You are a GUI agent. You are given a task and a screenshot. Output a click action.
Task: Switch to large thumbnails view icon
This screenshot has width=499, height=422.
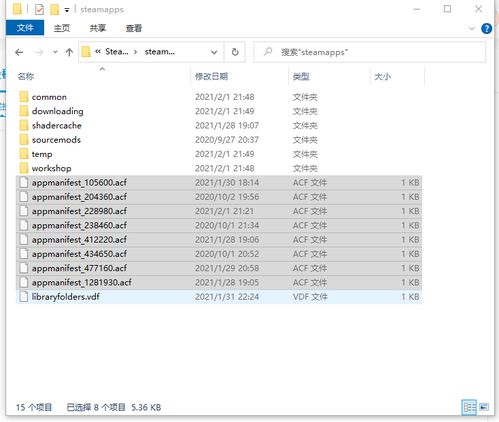pos(484,407)
